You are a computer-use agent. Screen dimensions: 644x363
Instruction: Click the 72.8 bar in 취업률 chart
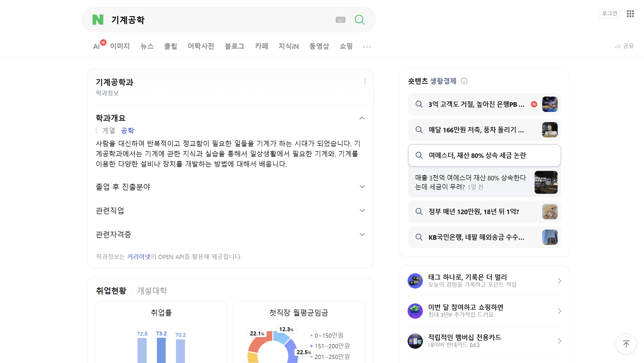point(142,351)
